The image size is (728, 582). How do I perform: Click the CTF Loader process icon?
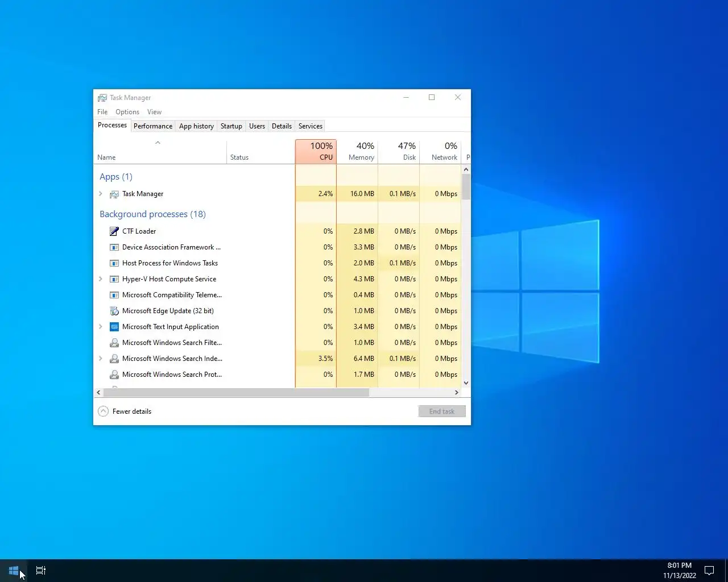point(114,231)
